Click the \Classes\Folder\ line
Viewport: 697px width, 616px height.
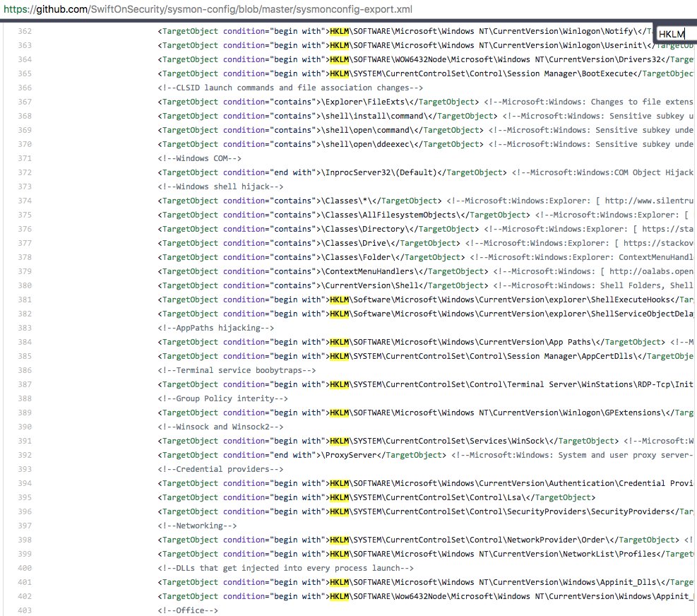click(x=426, y=257)
